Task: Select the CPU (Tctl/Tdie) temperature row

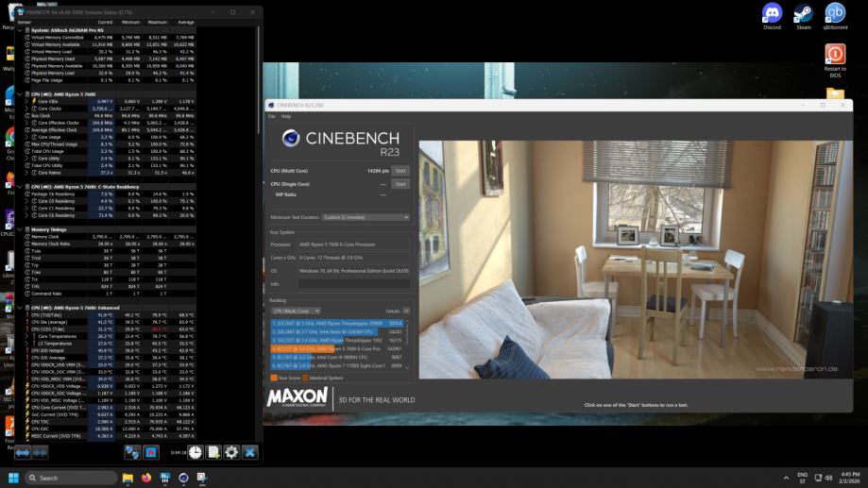Action: pos(110,315)
